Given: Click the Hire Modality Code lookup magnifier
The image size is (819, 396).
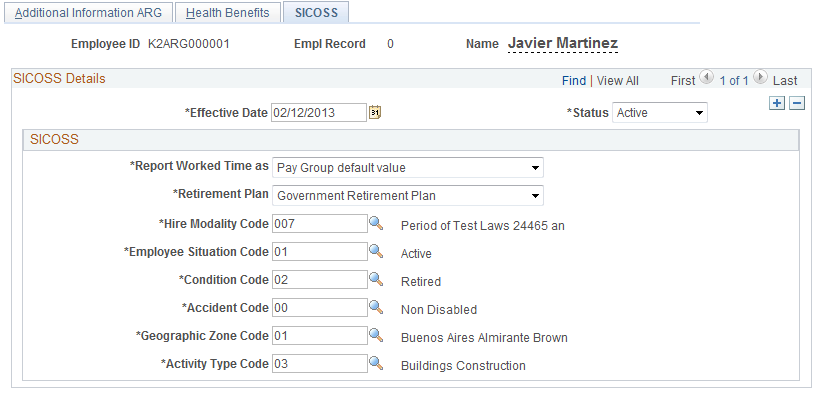Looking at the screenshot, I should point(376,224).
